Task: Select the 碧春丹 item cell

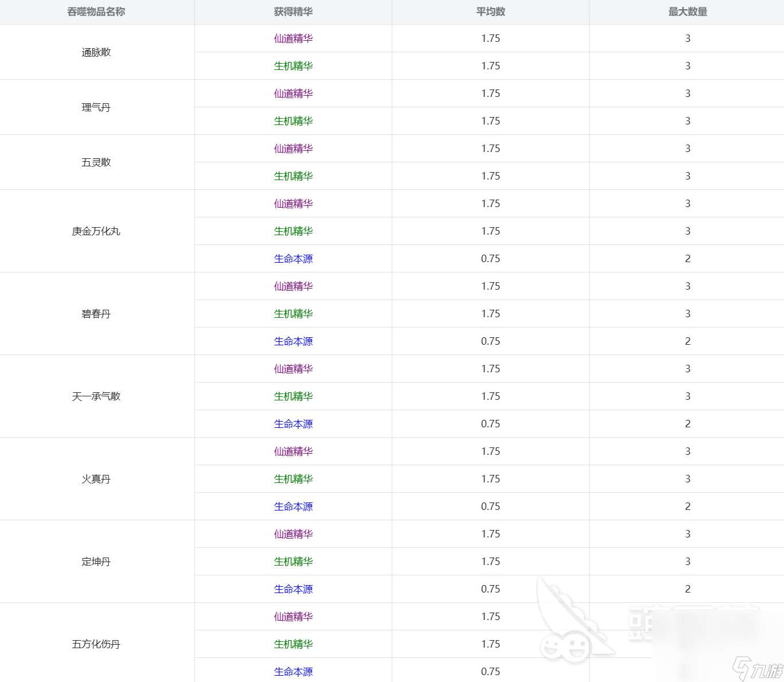Action: click(x=96, y=314)
